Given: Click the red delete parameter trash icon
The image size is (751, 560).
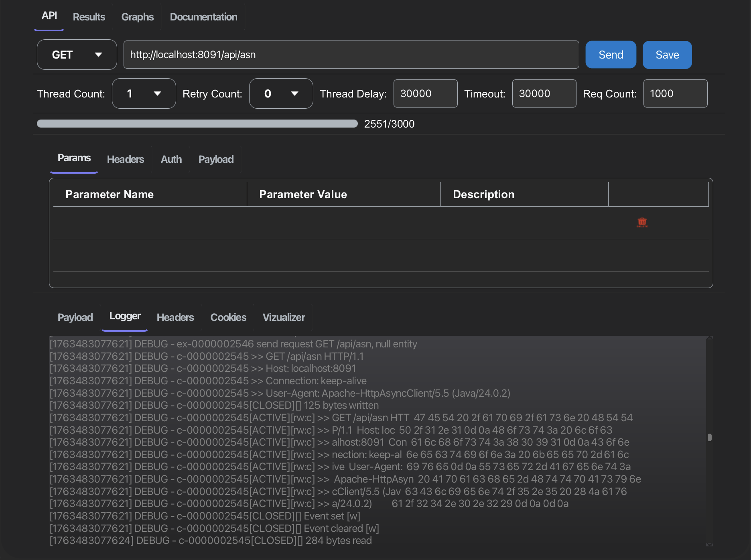Looking at the screenshot, I should click(x=642, y=222).
